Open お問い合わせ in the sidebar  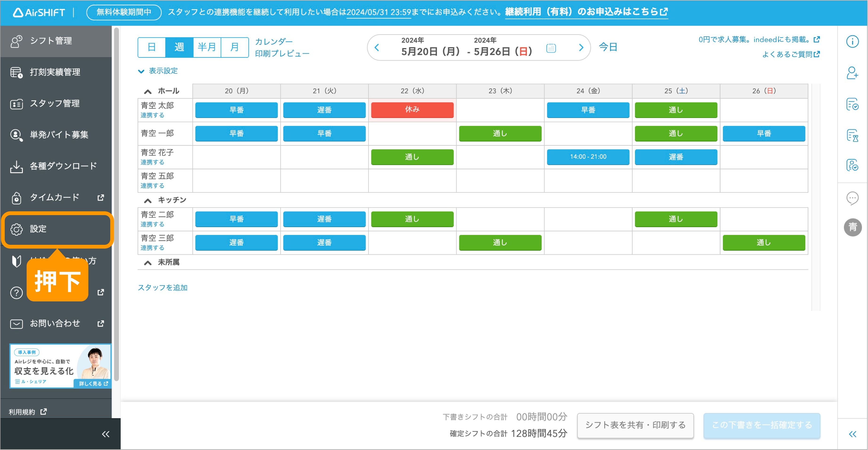coord(56,324)
